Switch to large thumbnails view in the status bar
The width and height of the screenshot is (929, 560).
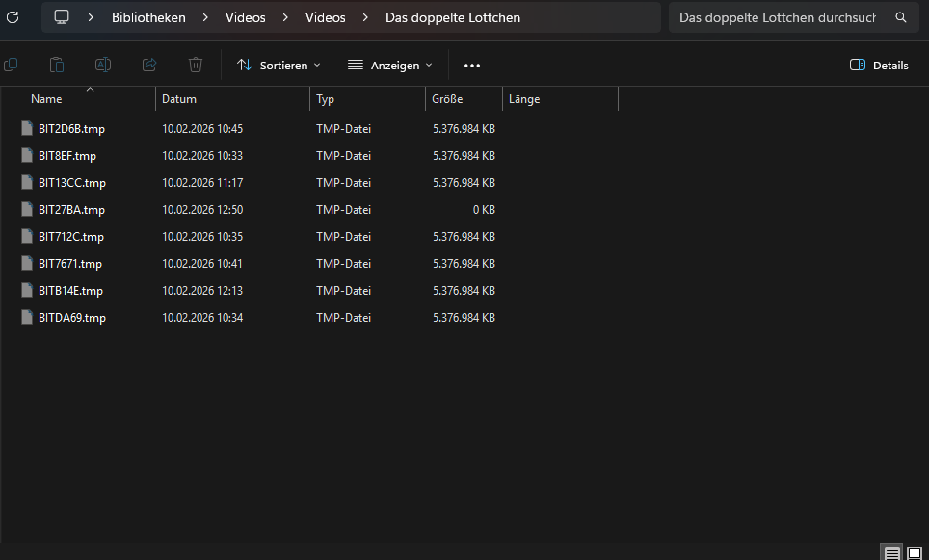pos(915,553)
